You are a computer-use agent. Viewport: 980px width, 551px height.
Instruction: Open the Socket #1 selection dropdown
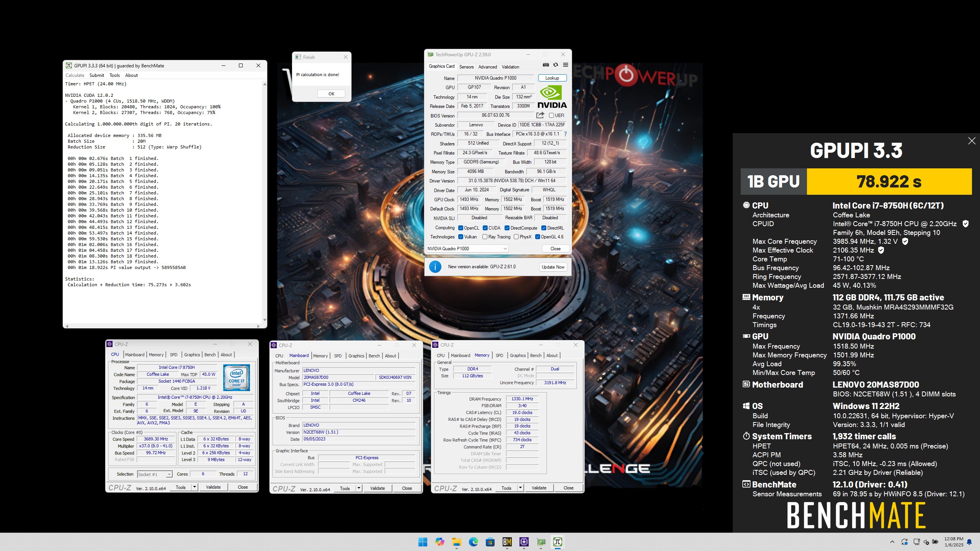point(155,474)
